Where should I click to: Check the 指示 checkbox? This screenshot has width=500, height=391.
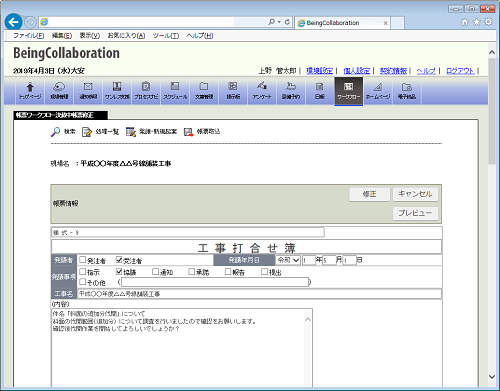[x=83, y=272]
